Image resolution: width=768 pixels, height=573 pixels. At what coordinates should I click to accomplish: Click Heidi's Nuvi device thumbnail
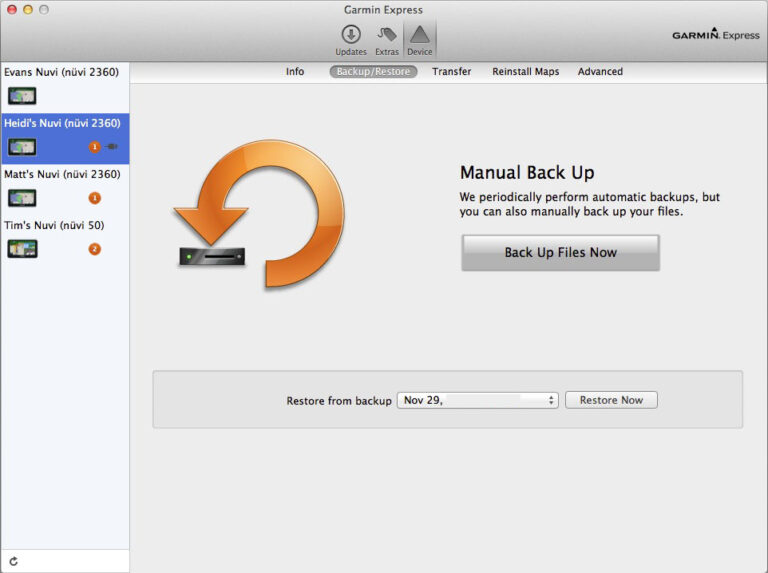[x=22, y=146]
